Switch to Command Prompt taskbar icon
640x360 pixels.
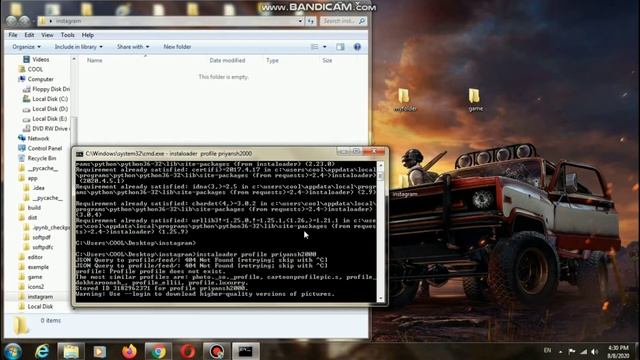pyautogui.click(x=246, y=351)
